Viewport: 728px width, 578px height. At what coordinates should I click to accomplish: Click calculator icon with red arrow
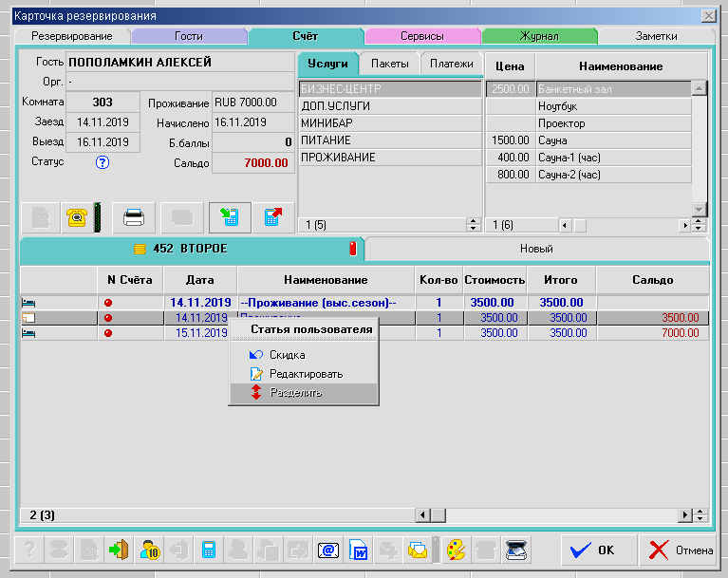coord(273,217)
